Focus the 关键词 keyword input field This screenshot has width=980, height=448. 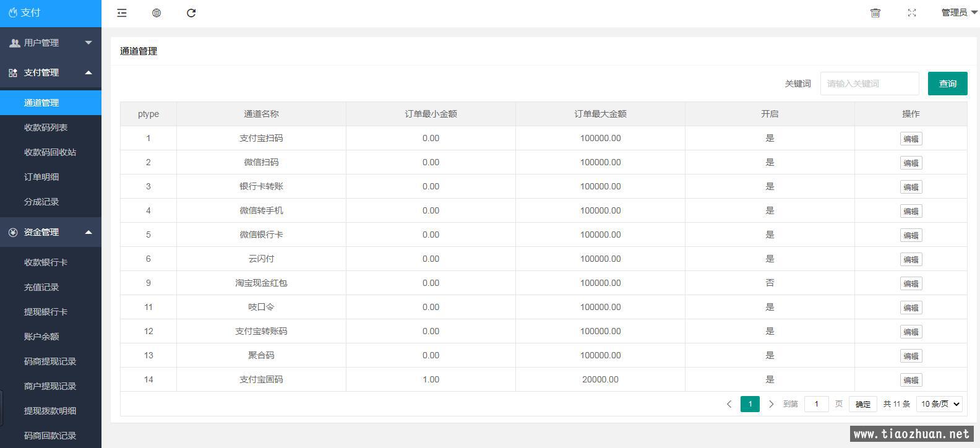pyautogui.click(x=869, y=84)
